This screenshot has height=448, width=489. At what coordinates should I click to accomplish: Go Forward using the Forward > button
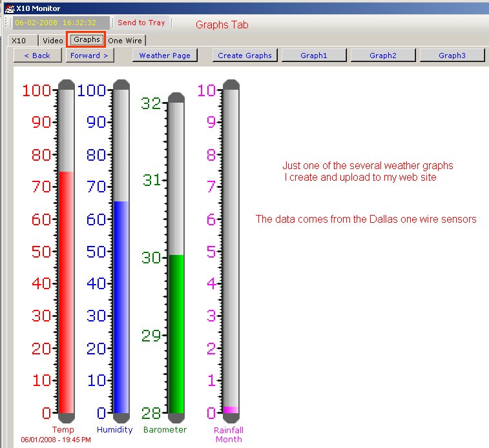point(90,56)
